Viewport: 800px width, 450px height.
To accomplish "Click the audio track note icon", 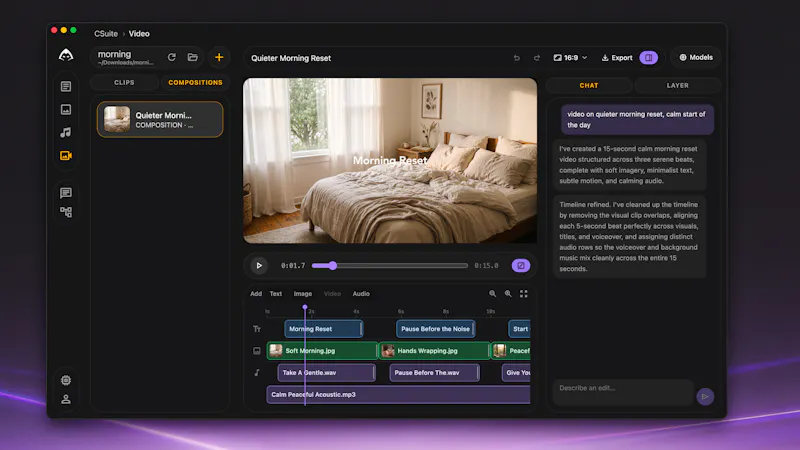I will [257, 373].
